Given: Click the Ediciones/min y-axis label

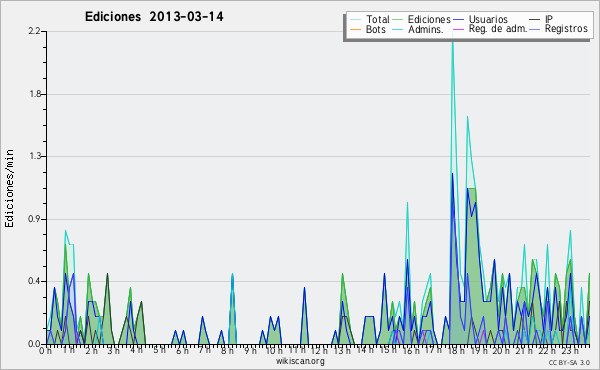Looking at the screenshot, I should [x=9, y=188].
